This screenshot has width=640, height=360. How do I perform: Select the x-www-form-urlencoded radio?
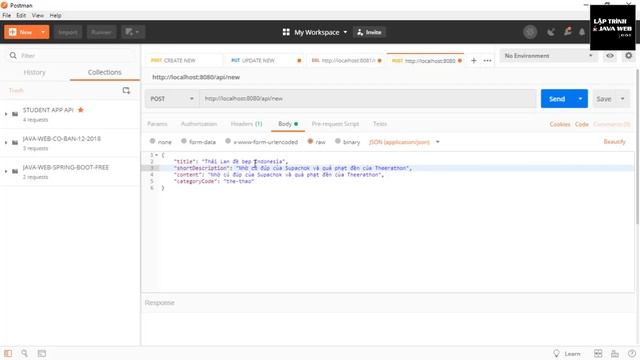(228, 141)
